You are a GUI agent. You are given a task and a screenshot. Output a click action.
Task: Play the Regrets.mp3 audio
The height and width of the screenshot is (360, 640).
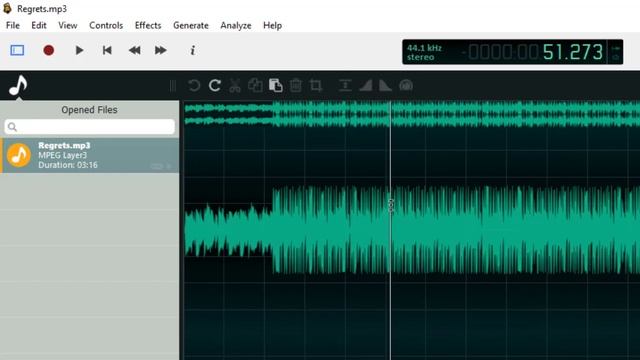coord(79,50)
